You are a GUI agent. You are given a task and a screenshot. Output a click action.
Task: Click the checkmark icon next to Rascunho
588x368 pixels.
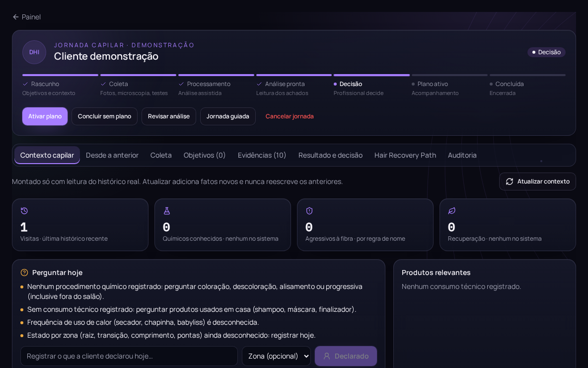[25, 84]
